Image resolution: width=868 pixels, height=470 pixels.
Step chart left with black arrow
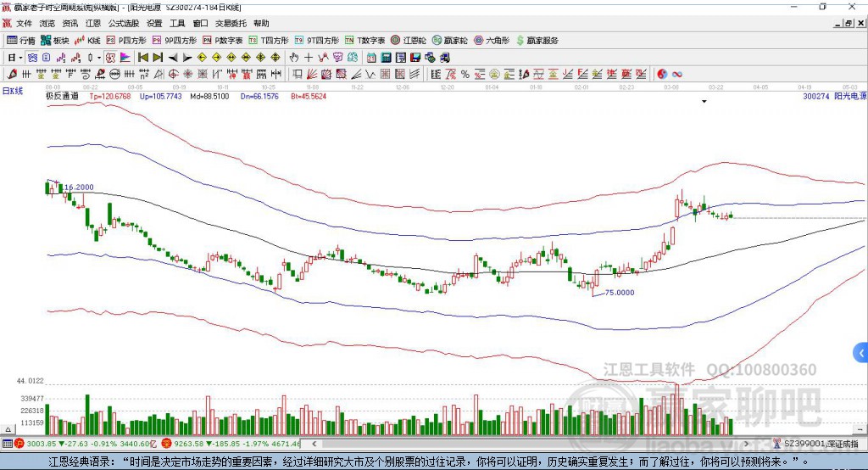[173, 58]
